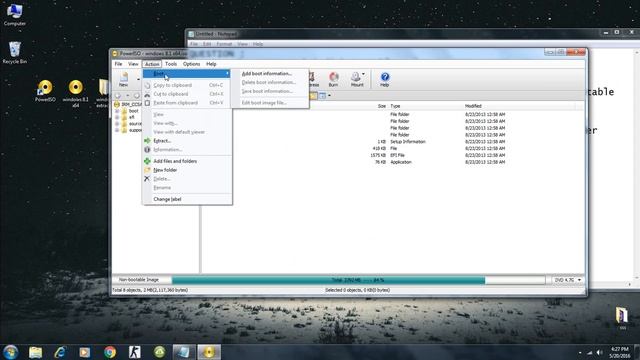
Task: Click the Mount drive toolbar icon
Action: pyautogui.click(x=356, y=79)
